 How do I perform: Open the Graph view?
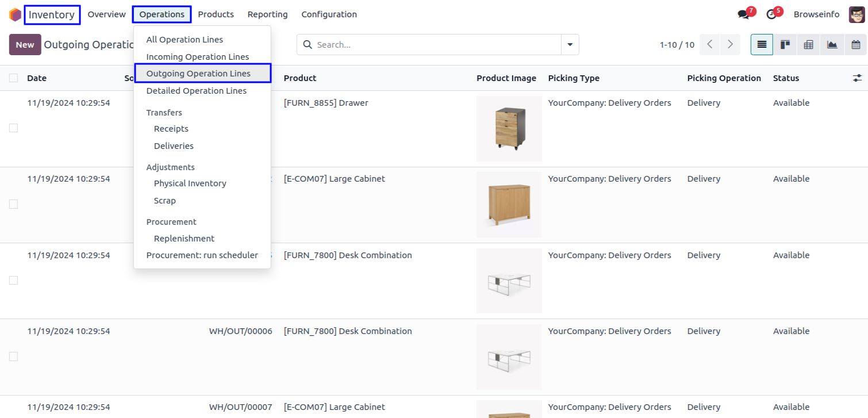(x=832, y=45)
